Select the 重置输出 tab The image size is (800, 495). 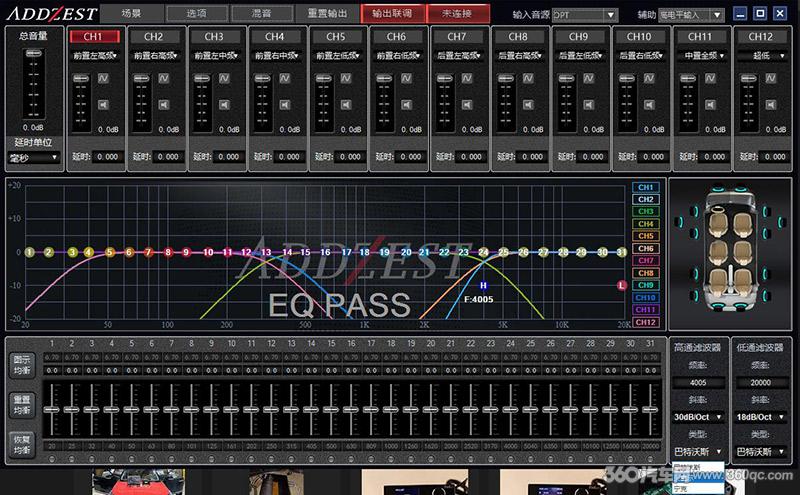327,14
